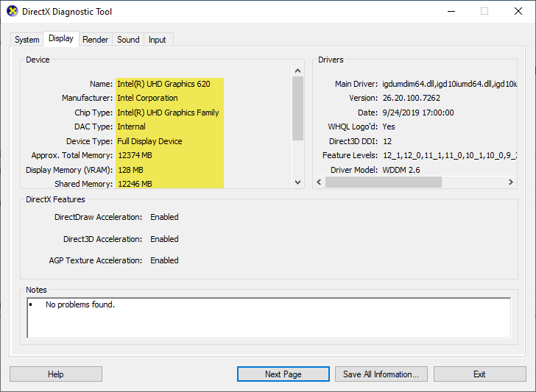
Task: Click the Notes text box
Action: pyautogui.click(x=269, y=318)
